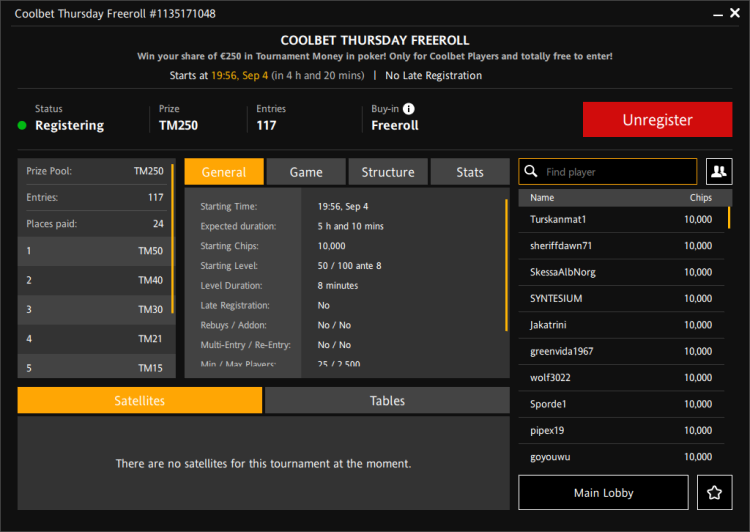Click the General details scrollbar

506,265
